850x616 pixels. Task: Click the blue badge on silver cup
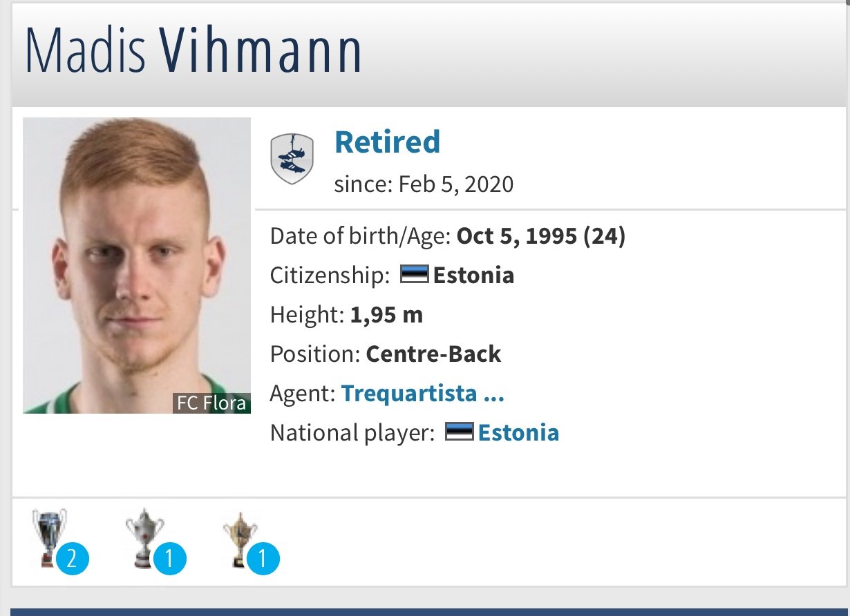[x=170, y=559]
